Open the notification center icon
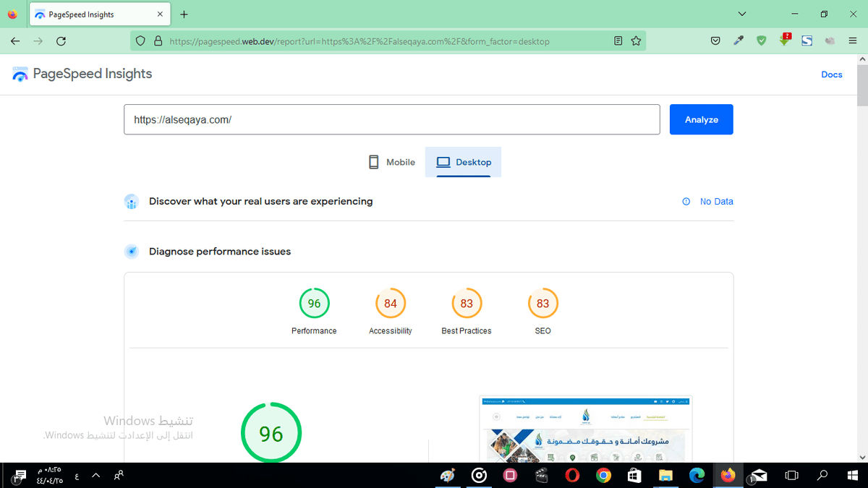Image resolution: width=868 pixels, height=488 pixels. pos(20,475)
